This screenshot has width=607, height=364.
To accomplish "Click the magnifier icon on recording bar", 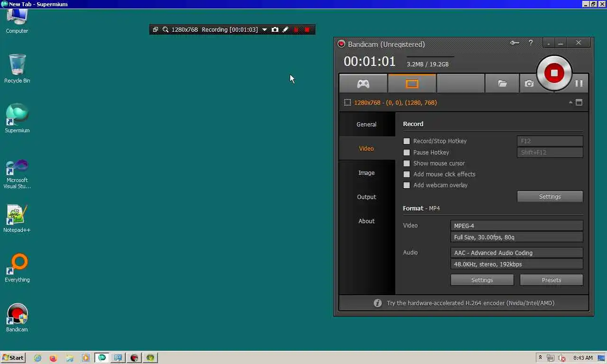I will click(166, 29).
